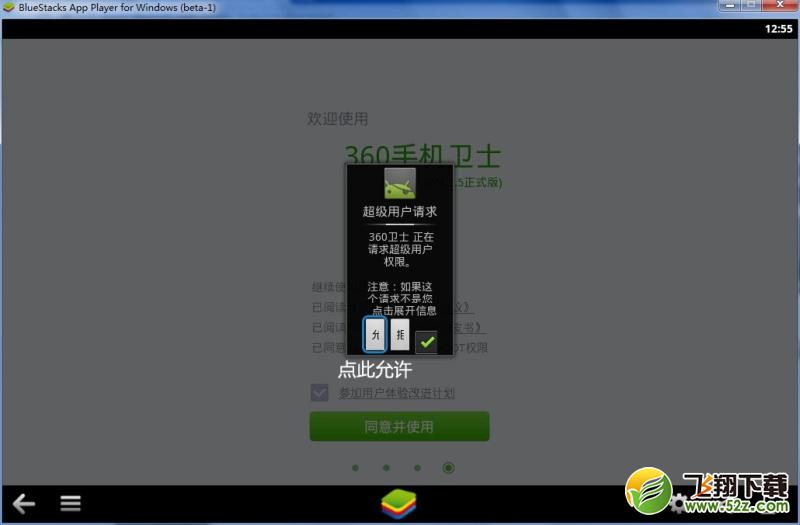Select the first page indicator dot
The image size is (800, 525).
(x=356, y=468)
